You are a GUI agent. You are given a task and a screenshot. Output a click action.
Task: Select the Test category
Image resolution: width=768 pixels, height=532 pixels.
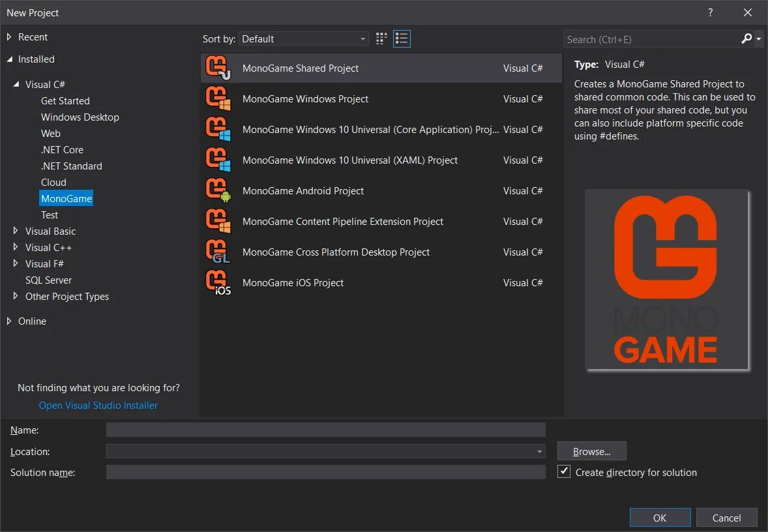pos(50,214)
